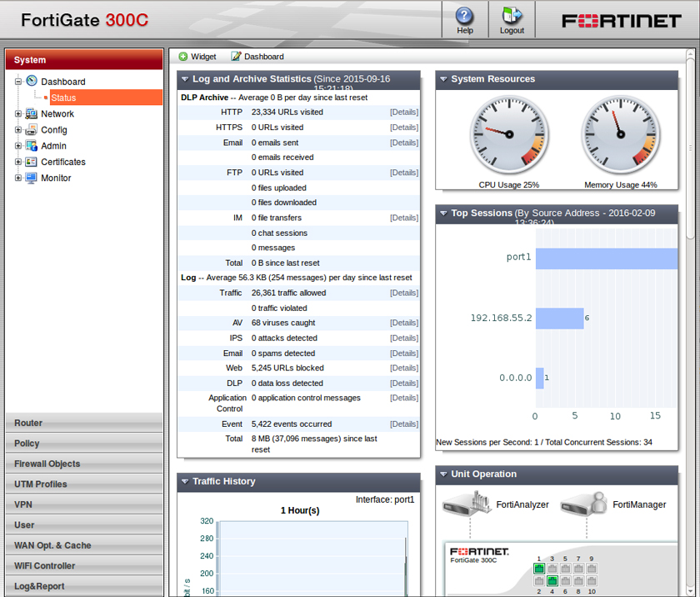Collapse the Dashboard tree node

point(18,81)
